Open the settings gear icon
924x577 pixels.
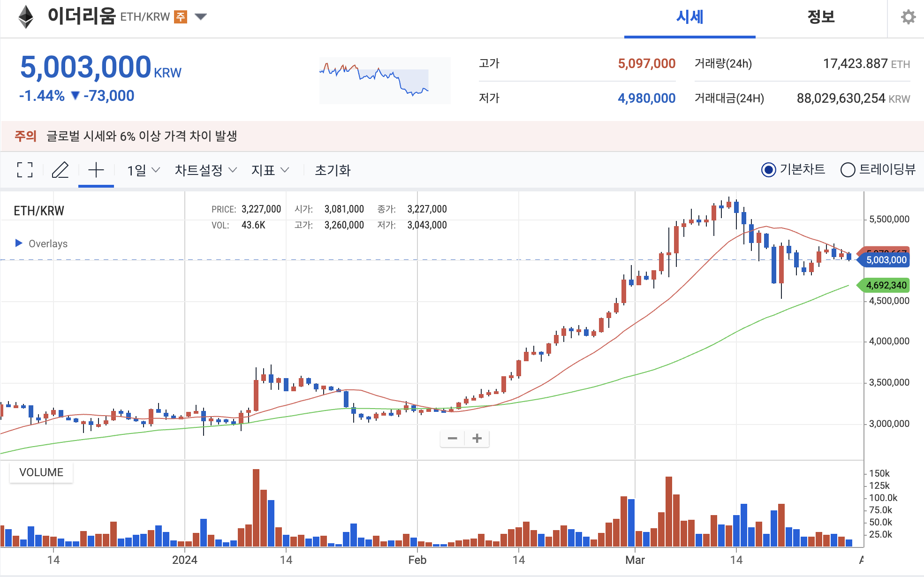(x=908, y=17)
